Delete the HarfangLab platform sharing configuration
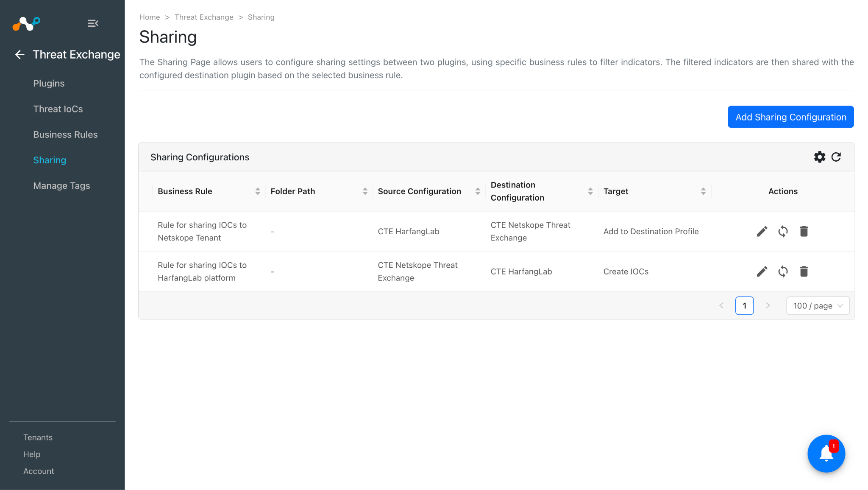This screenshot has height=490, width=868. coord(804,272)
